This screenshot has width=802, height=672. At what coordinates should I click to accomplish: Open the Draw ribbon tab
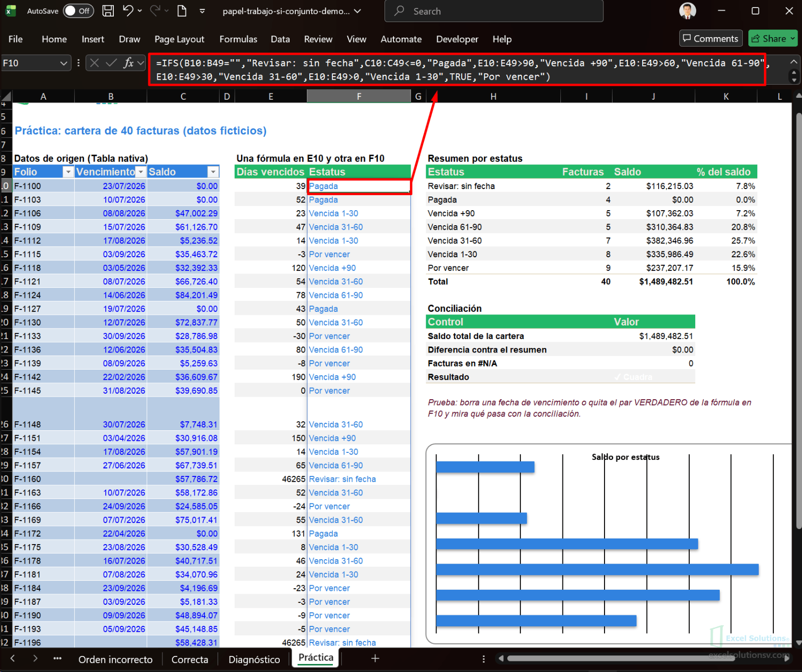[129, 39]
